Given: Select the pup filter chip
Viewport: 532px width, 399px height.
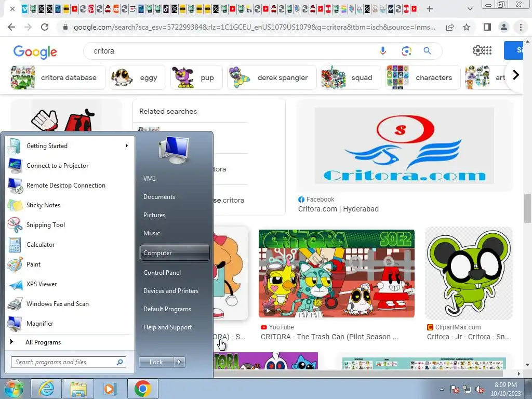Looking at the screenshot, I should point(197,77).
